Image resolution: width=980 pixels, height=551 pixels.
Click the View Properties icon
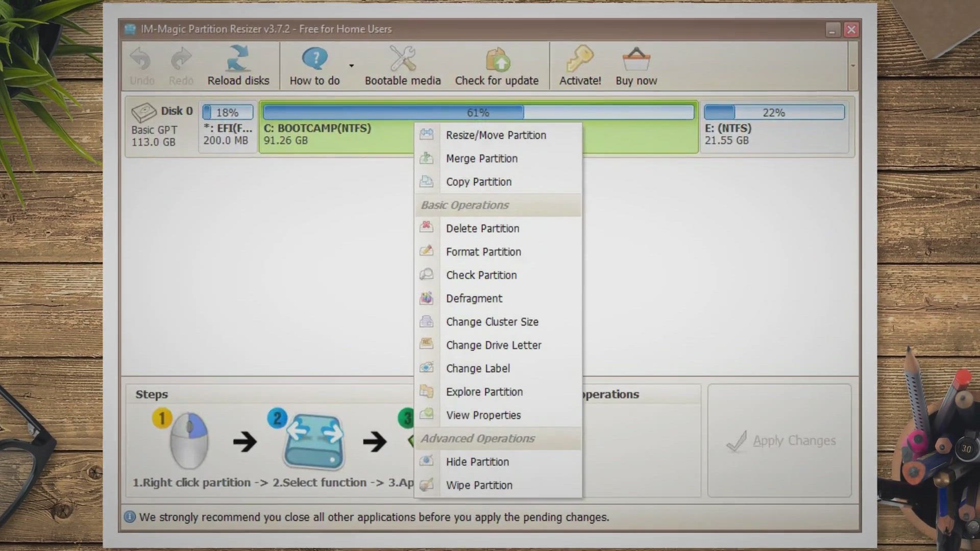[x=426, y=414]
